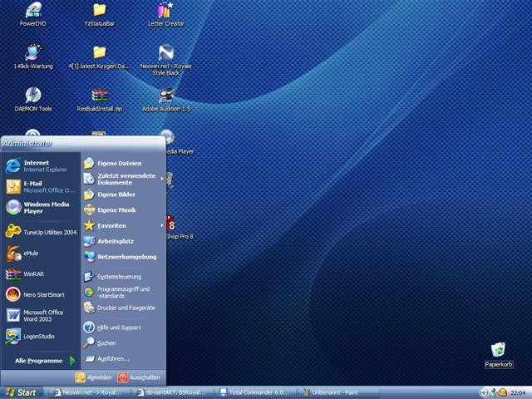Screen dimensions: 532x399
Task: Launch LogonStudio from Start menu
Action: (41, 337)
